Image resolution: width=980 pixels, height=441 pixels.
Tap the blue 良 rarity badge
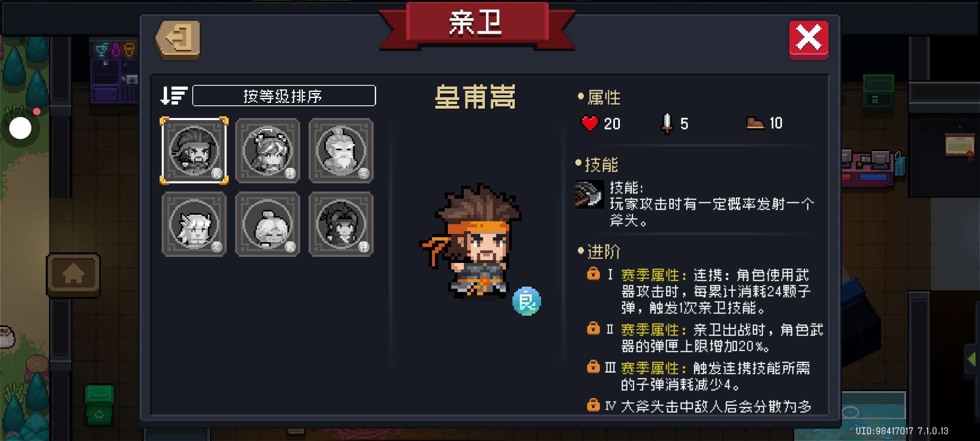click(526, 301)
